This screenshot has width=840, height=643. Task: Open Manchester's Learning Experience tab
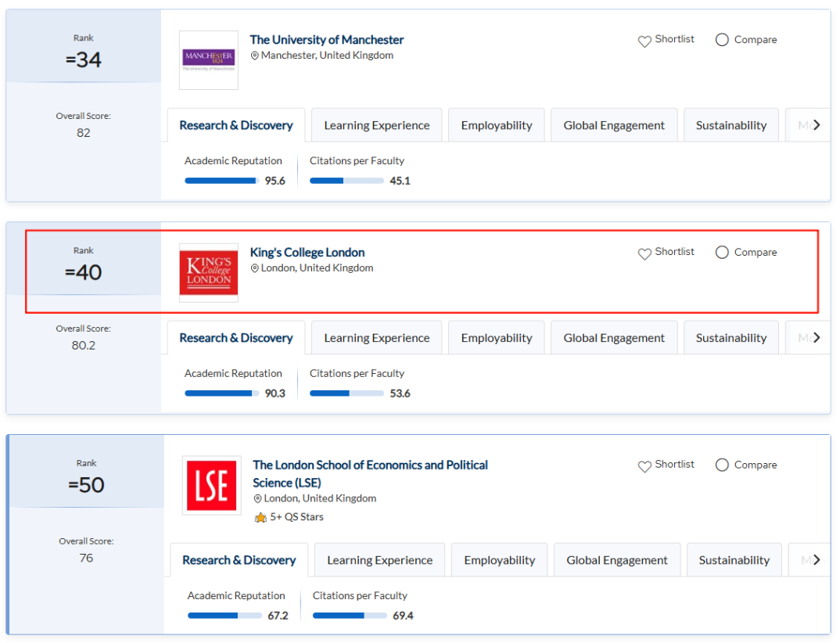[x=377, y=125]
